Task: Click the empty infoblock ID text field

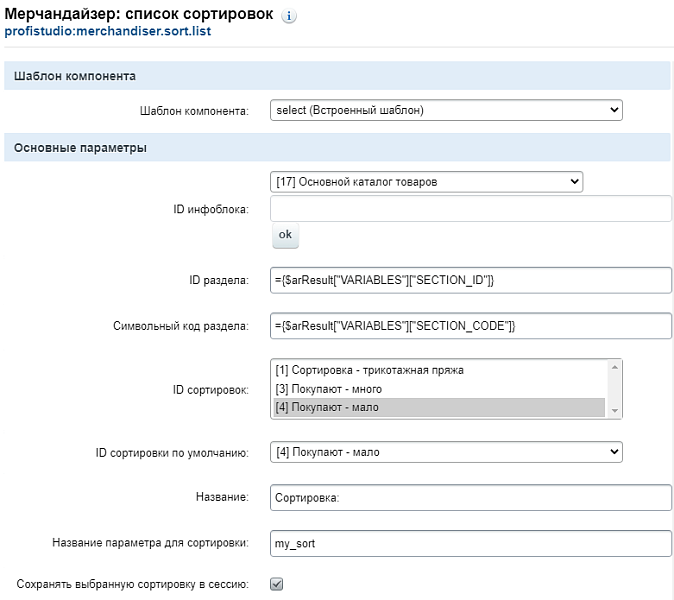Action: coord(471,209)
